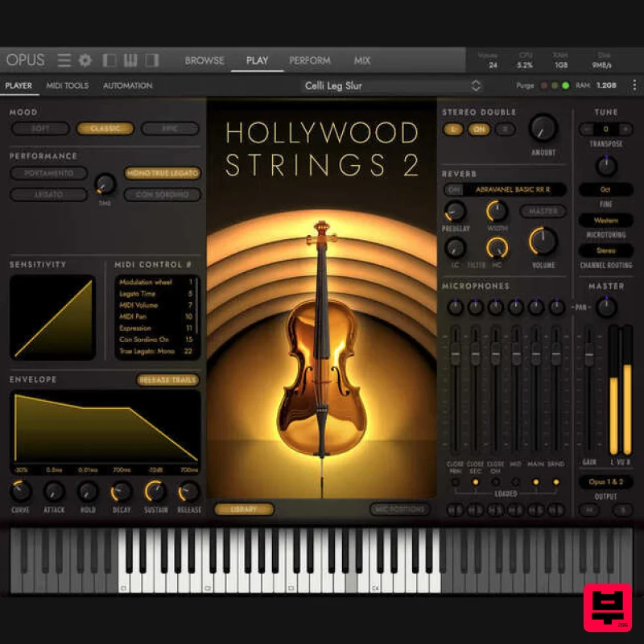This screenshot has width=644, height=644.
Task: Click the envelope Sustain knob
Action: [x=155, y=491]
